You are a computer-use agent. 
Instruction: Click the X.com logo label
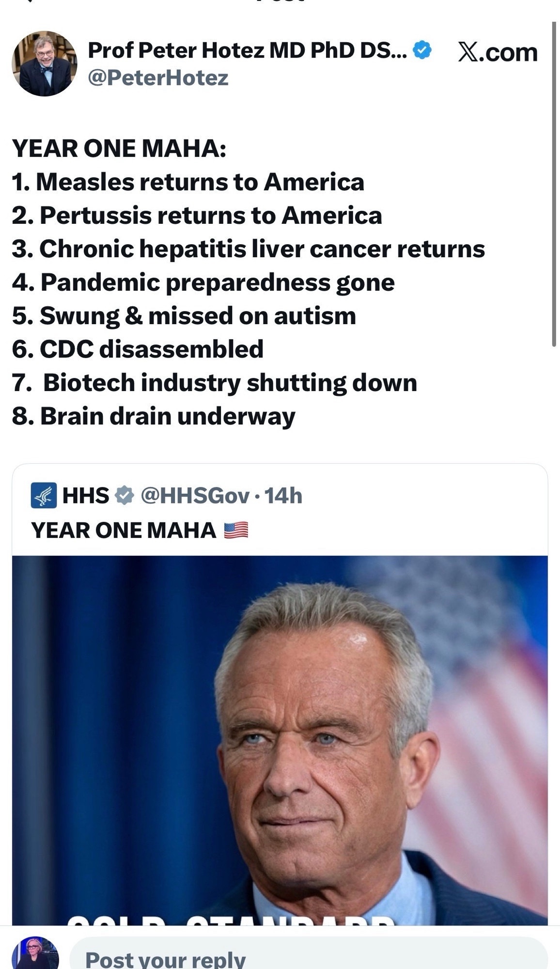pos(498,52)
